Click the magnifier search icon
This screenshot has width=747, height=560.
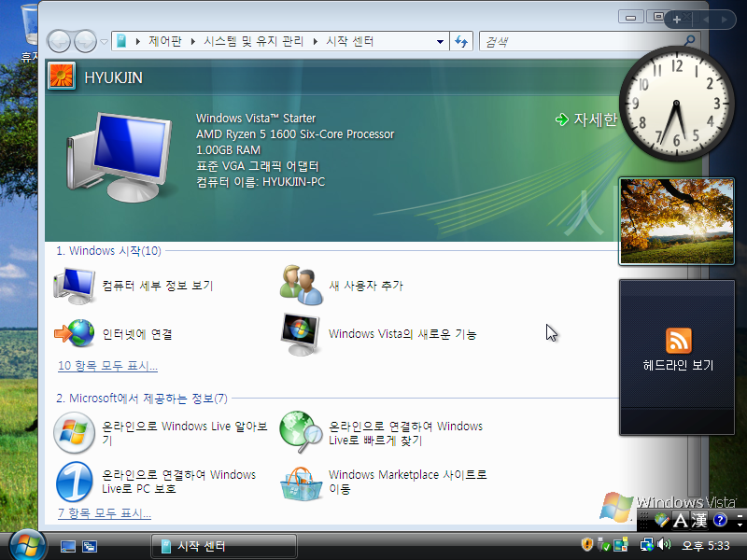coord(689,41)
